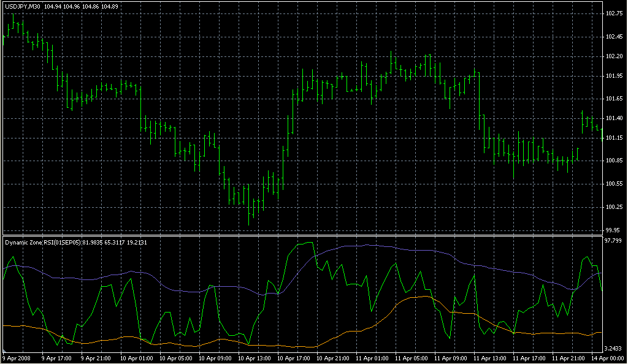The width and height of the screenshot is (628, 364).
Task: Select the 9 Apr 21:00 time label
Action: pos(96,358)
